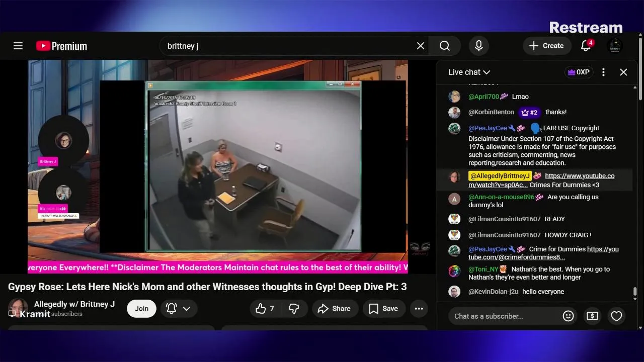Join the channel membership
The width and height of the screenshot is (644, 362).
pyautogui.click(x=141, y=309)
